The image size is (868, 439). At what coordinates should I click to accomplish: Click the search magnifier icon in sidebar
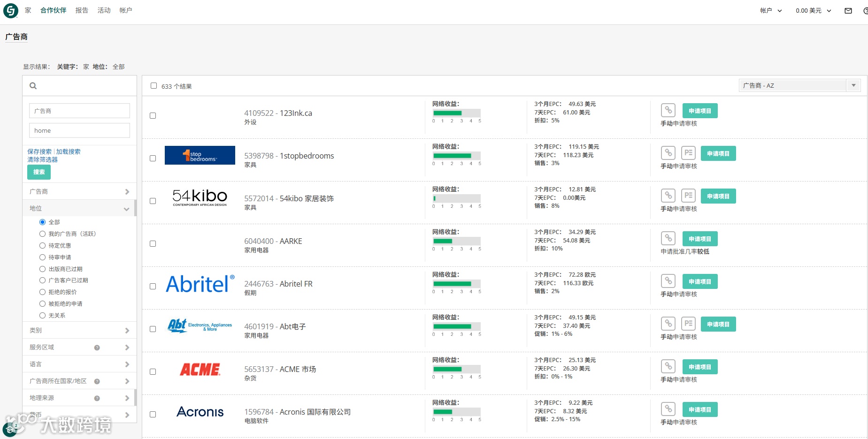(x=33, y=86)
